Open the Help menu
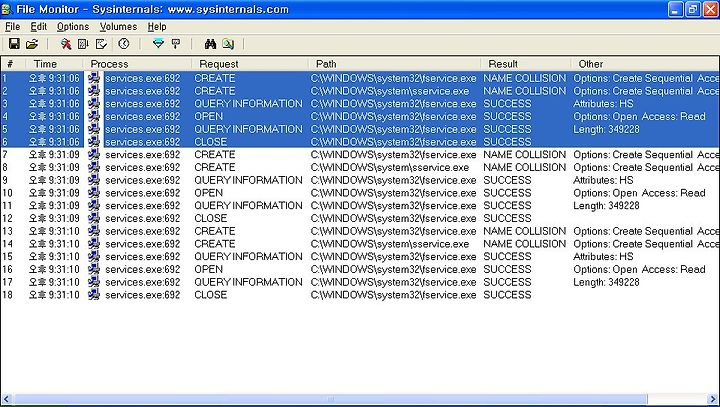Image resolution: width=720 pixels, height=407 pixels. pyautogui.click(x=157, y=27)
